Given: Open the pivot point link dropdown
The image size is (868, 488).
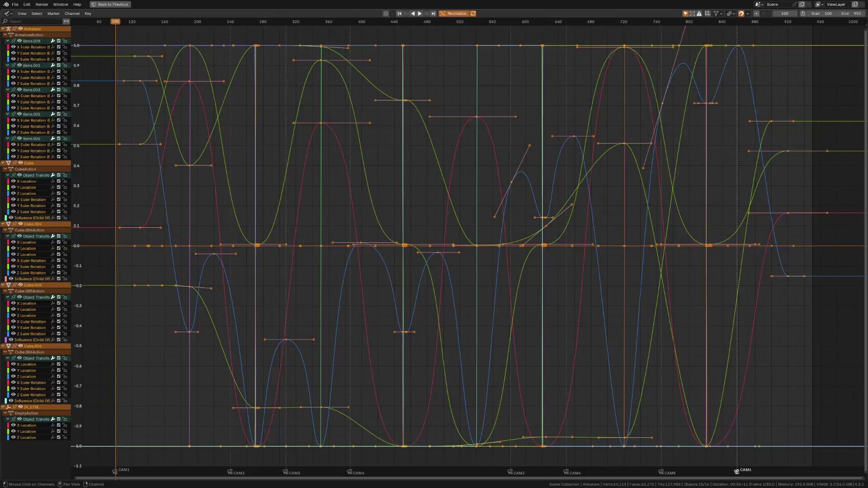Looking at the screenshot, I should 731,14.
